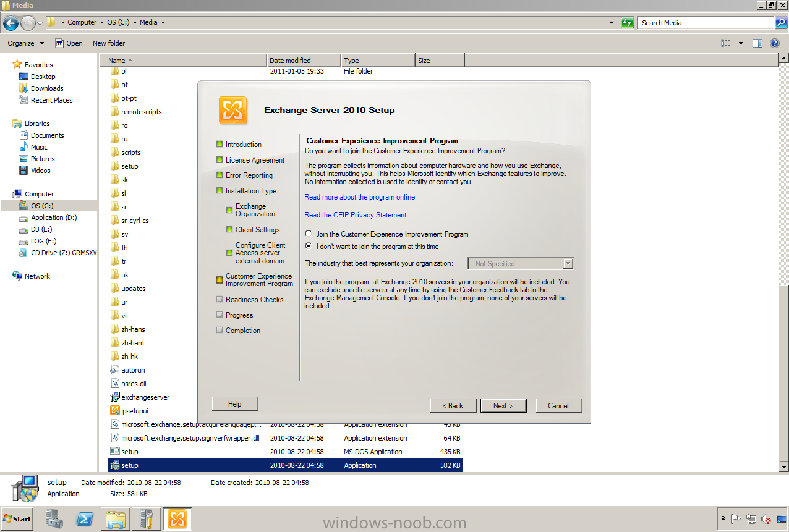Click the Explorer Back navigation arrow

[x=11, y=23]
